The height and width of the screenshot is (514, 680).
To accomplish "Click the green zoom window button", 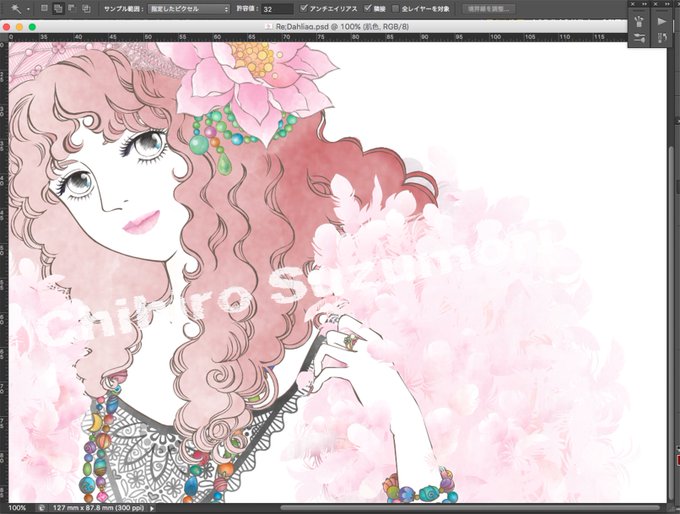I will [32, 27].
